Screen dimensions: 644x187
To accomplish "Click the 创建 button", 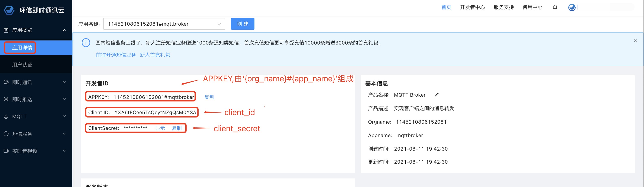I will (243, 24).
